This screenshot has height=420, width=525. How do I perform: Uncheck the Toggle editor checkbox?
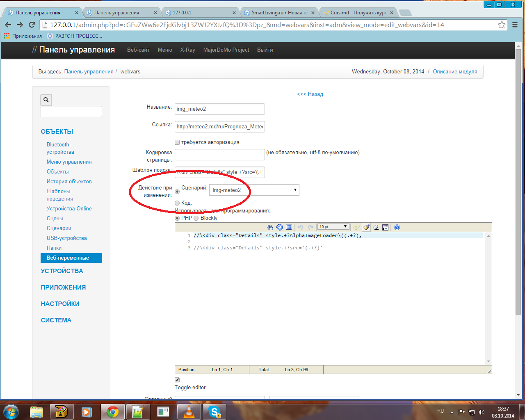(177, 380)
